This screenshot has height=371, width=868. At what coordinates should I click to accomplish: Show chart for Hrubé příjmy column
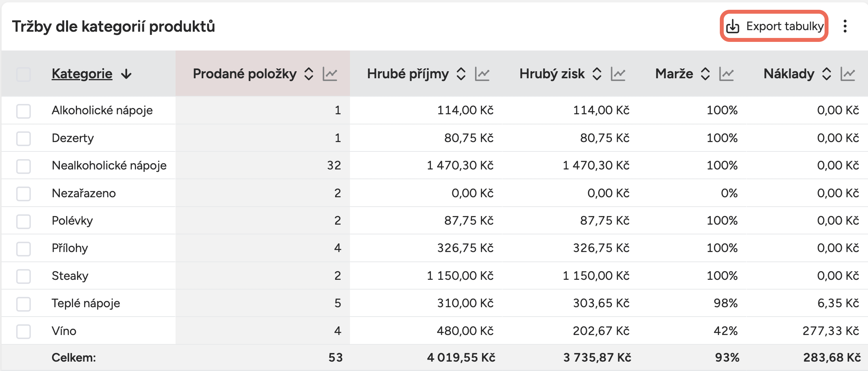click(482, 74)
